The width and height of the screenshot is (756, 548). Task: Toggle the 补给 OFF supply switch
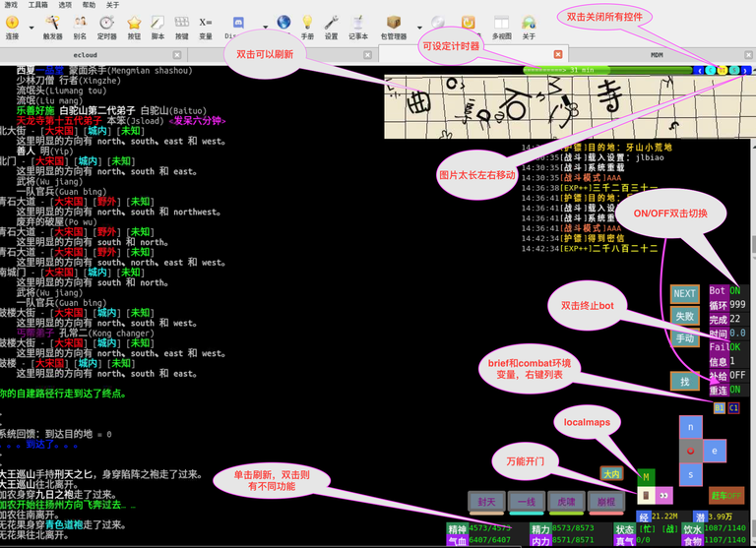coord(736,376)
